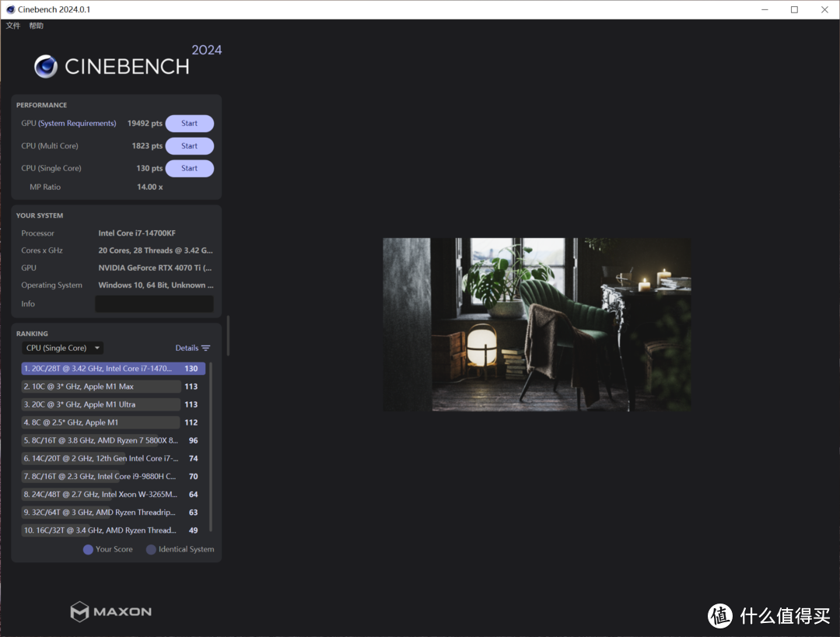Click the Info input field
The width and height of the screenshot is (840, 637).
154,304
